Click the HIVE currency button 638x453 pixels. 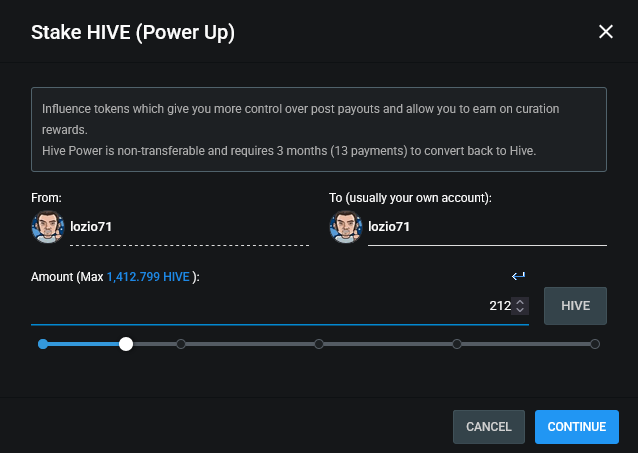click(x=575, y=306)
